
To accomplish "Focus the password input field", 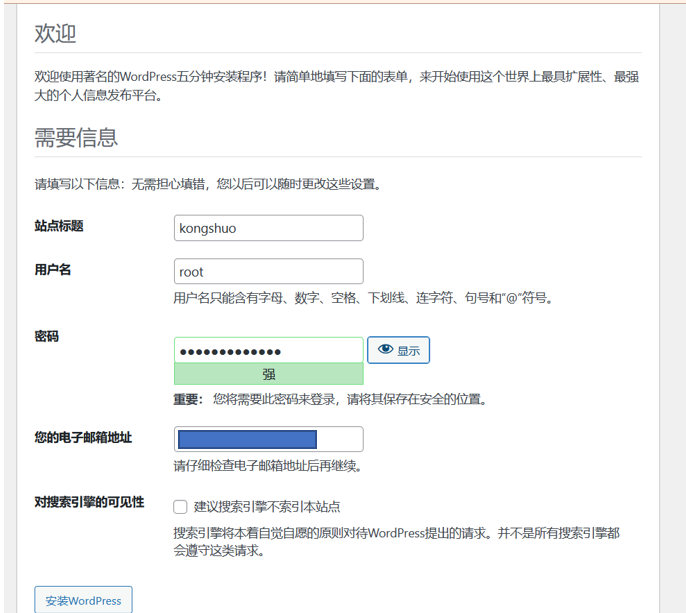I will click(x=269, y=350).
